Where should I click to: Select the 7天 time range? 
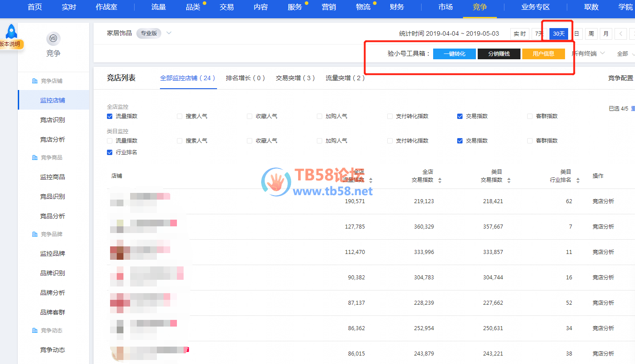539,34
